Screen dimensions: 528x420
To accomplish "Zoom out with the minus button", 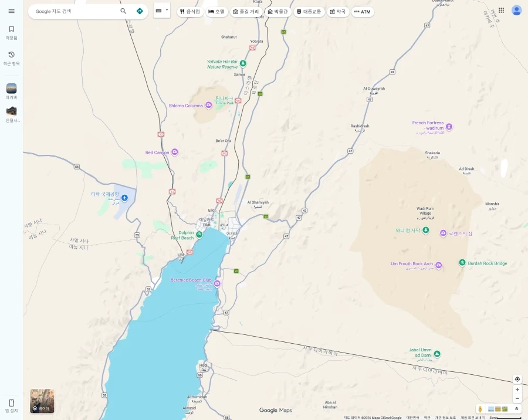I will click(517, 398).
